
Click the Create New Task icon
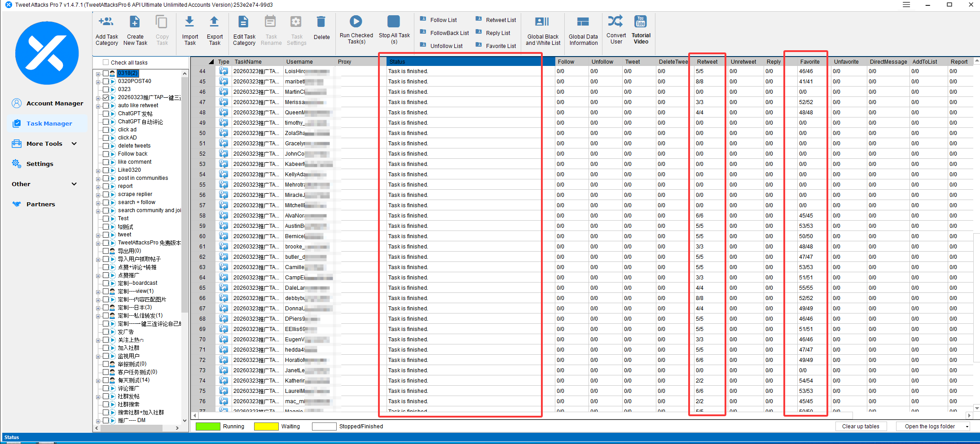pyautogui.click(x=135, y=22)
